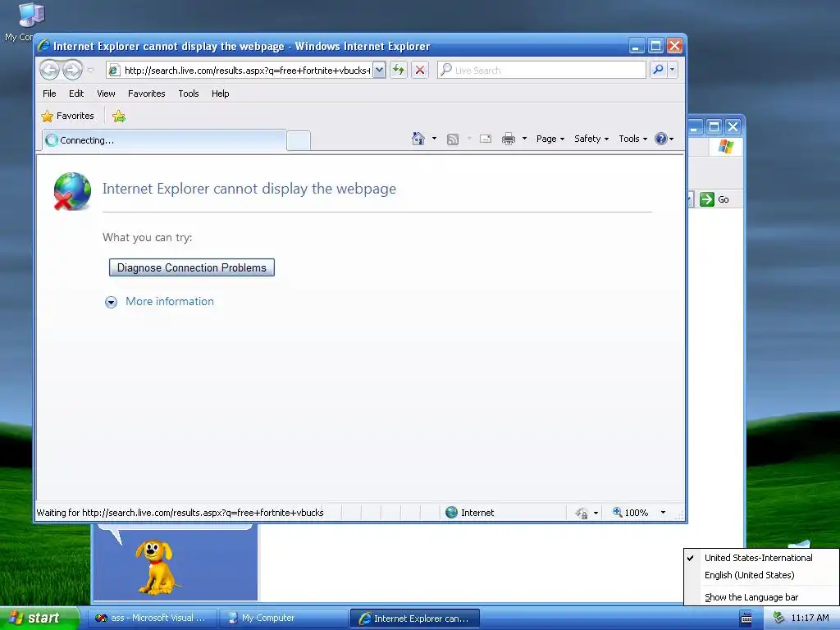Open search provider options dropdown
840x630 pixels.
(x=672, y=70)
